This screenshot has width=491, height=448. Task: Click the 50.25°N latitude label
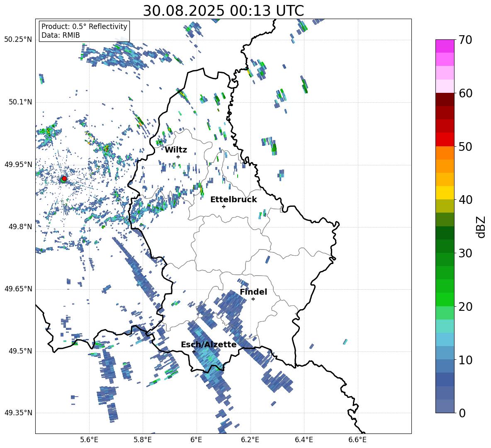coord(18,40)
